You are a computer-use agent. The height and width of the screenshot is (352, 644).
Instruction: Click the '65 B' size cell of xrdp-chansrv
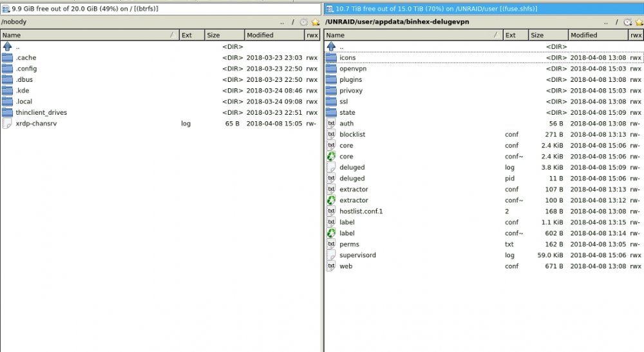pyautogui.click(x=232, y=123)
